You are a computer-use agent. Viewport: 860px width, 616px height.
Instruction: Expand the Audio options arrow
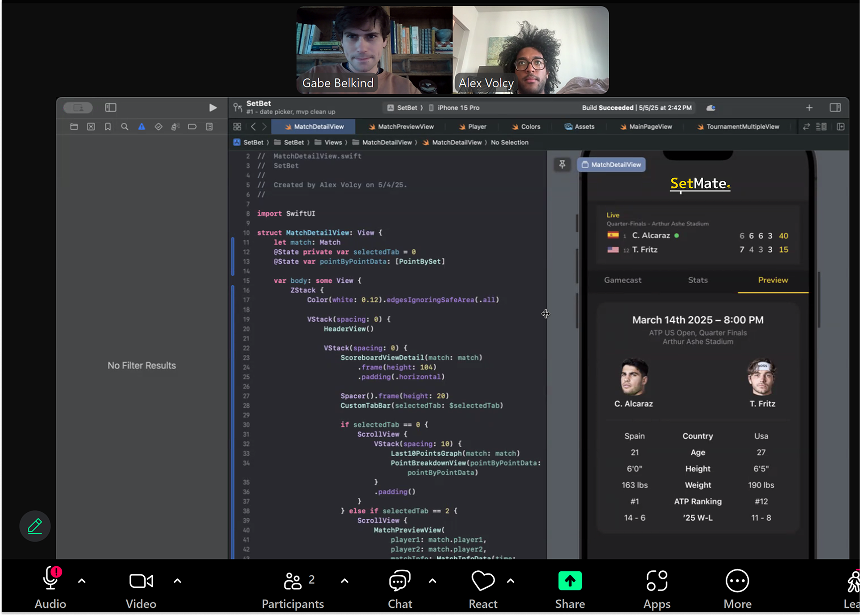(82, 581)
